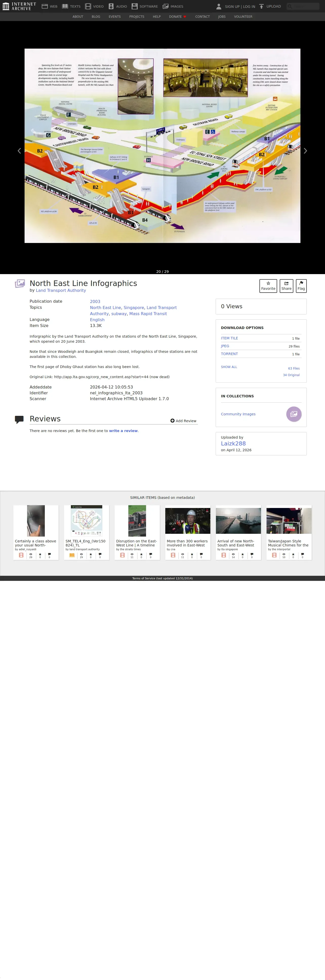This screenshot has width=325, height=980.
Task: Open the Jobs link
Action: (222, 17)
